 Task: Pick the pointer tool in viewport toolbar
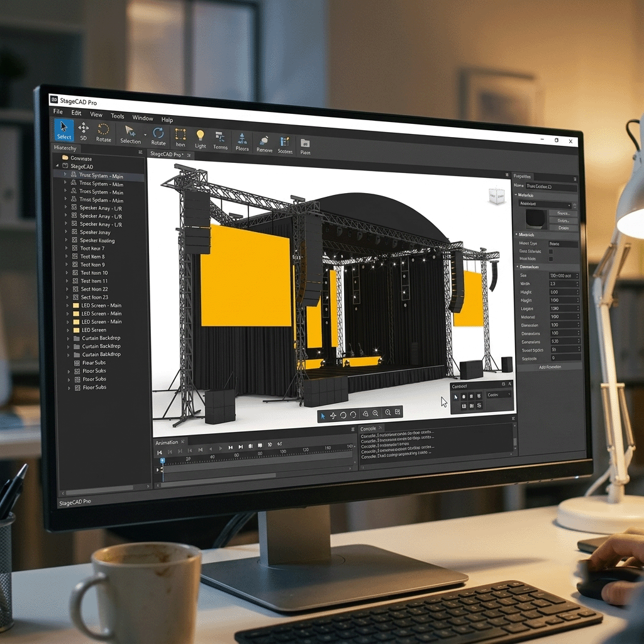(323, 416)
